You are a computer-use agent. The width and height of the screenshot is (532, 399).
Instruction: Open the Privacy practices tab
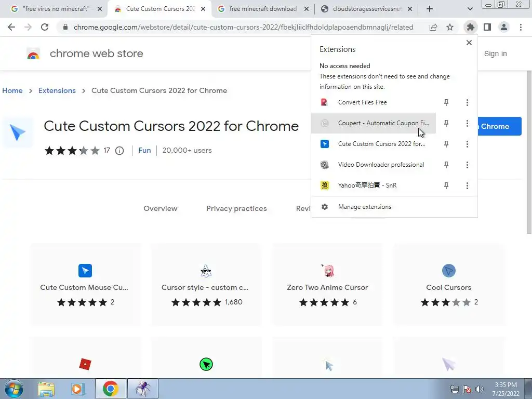click(236, 208)
